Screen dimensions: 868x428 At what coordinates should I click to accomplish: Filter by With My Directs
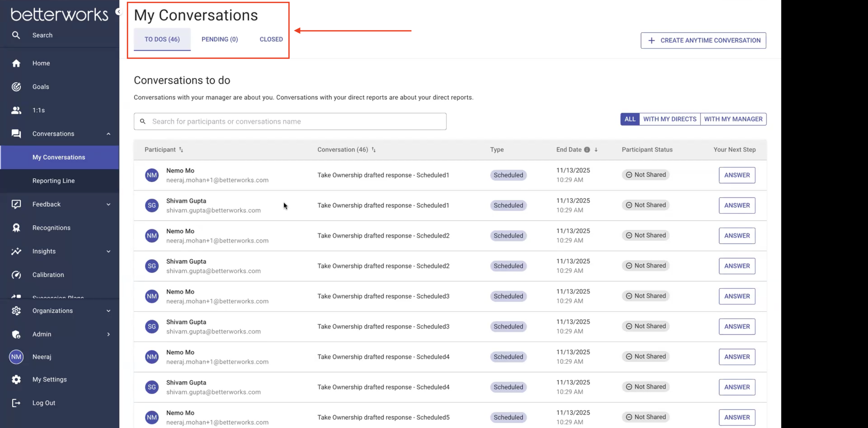click(670, 119)
